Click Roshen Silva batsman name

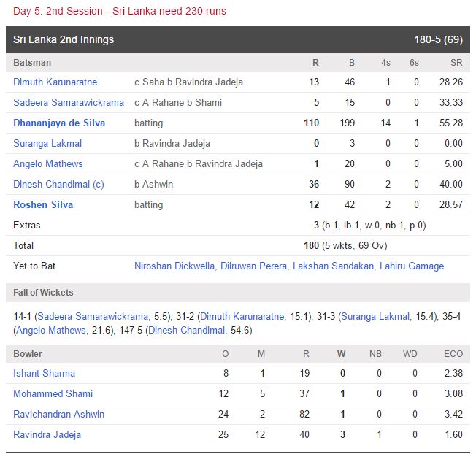coord(43,205)
